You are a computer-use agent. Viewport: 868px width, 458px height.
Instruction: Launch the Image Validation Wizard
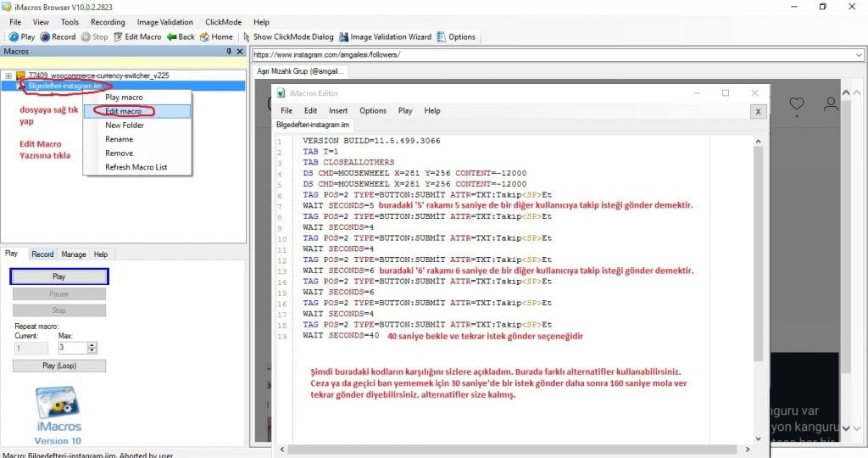click(386, 37)
